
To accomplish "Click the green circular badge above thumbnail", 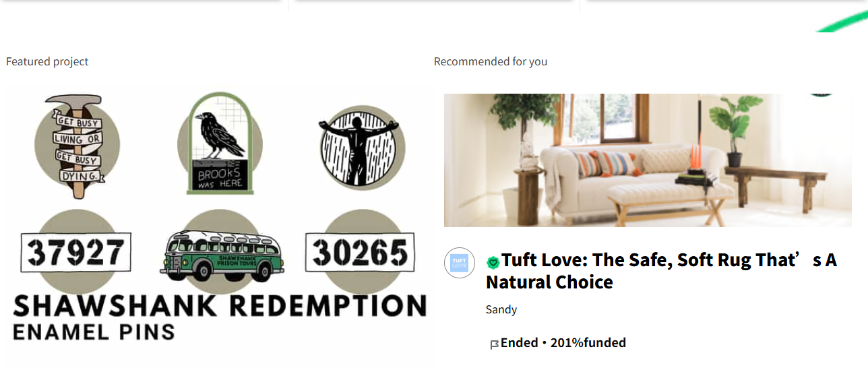I will coord(821,95).
